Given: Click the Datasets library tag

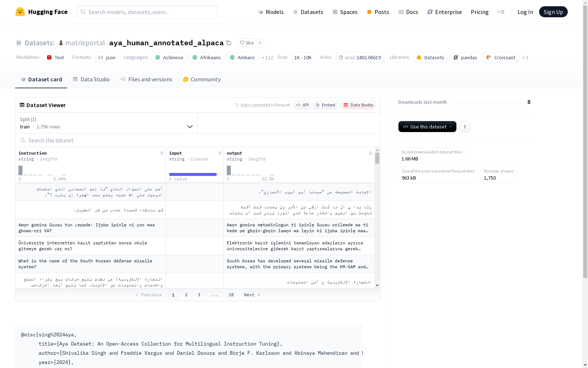Looking at the screenshot, I should [x=430, y=57].
